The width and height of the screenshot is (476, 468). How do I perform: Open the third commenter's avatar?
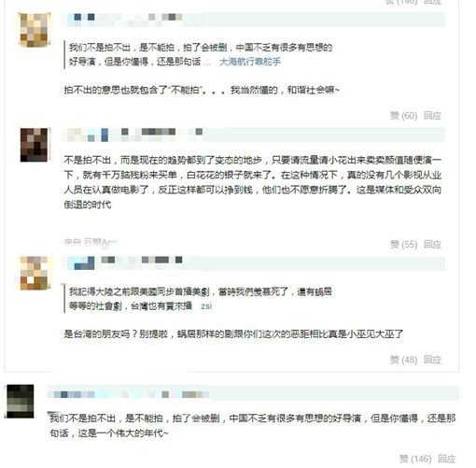[35, 273]
